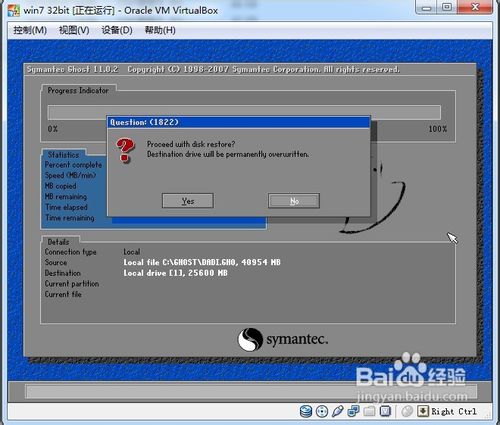Click the virtualization V status icon
Image resolution: width=500 pixels, height=425 pixels.
(x=385, y=411)
